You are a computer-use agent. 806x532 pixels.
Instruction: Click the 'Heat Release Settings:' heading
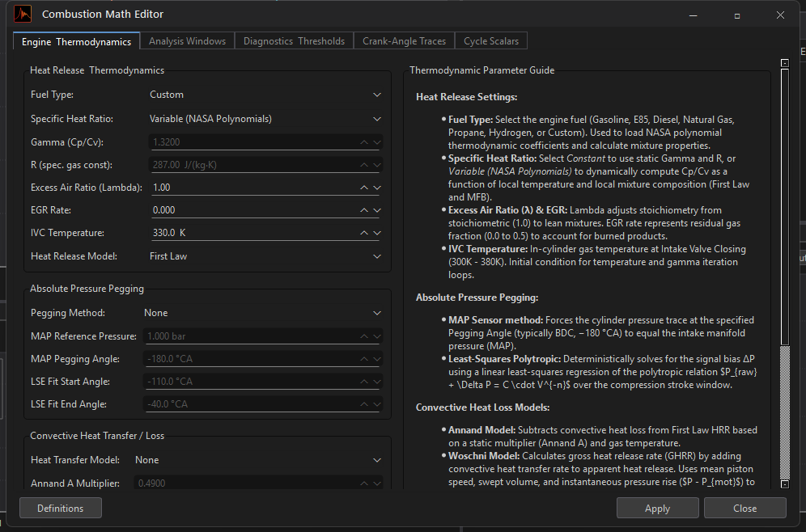tap(467, 97)
